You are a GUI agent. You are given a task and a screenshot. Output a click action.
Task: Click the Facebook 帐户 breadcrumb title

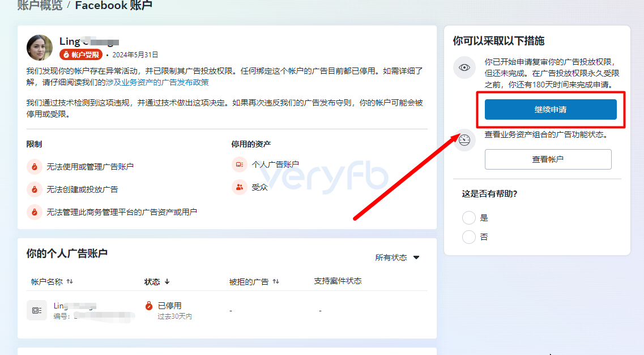114,5
